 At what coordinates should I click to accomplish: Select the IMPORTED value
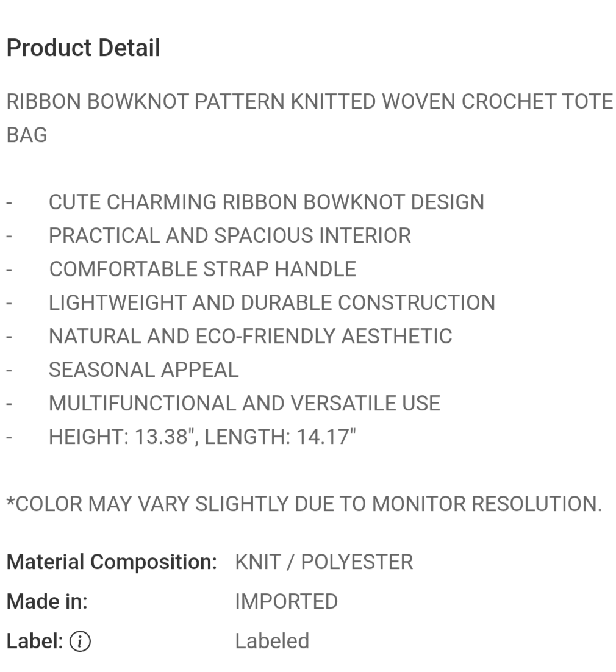coord(286,601)
